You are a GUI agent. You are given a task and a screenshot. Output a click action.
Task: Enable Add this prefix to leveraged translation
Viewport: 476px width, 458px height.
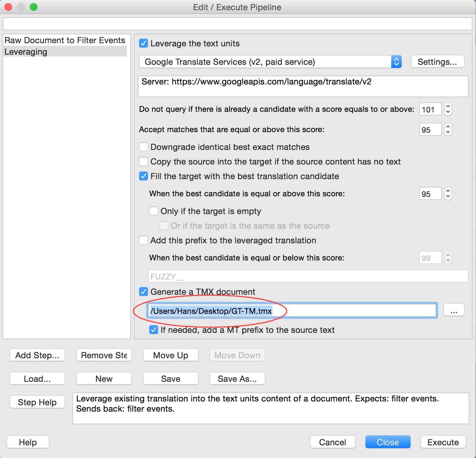pyautogui.click(x=144, y=240)
